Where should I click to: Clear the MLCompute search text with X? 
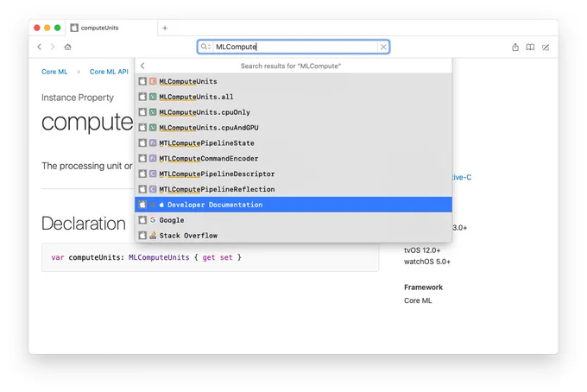click(383, 47)
